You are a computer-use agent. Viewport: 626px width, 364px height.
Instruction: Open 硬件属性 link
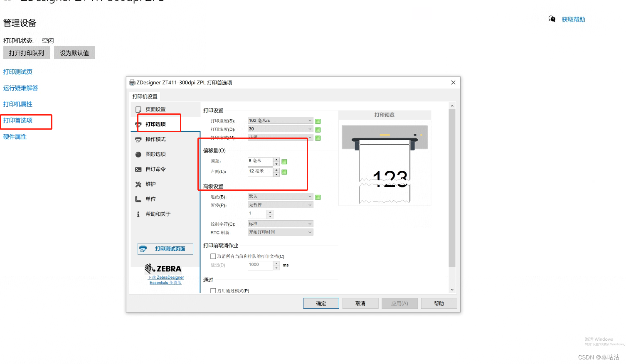tap(15, 137)
